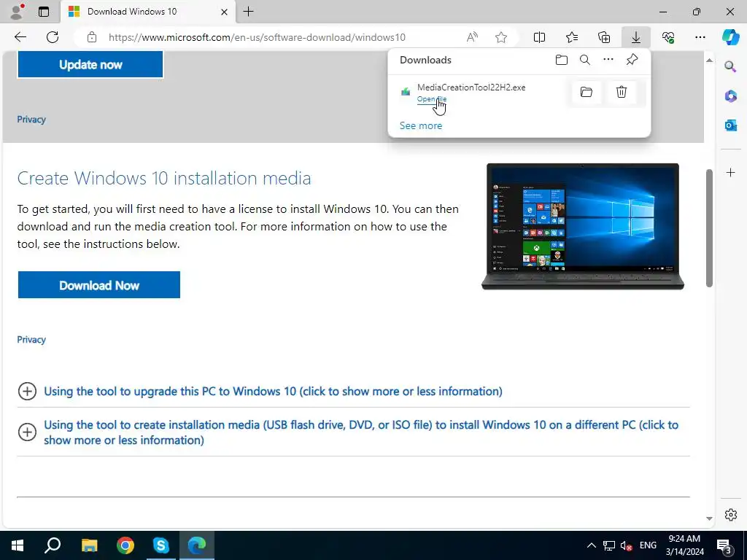Viewport: 747px width, 560px height.
Task: Open Browser essentials heart icon
Action: click(x=668, y=37)
